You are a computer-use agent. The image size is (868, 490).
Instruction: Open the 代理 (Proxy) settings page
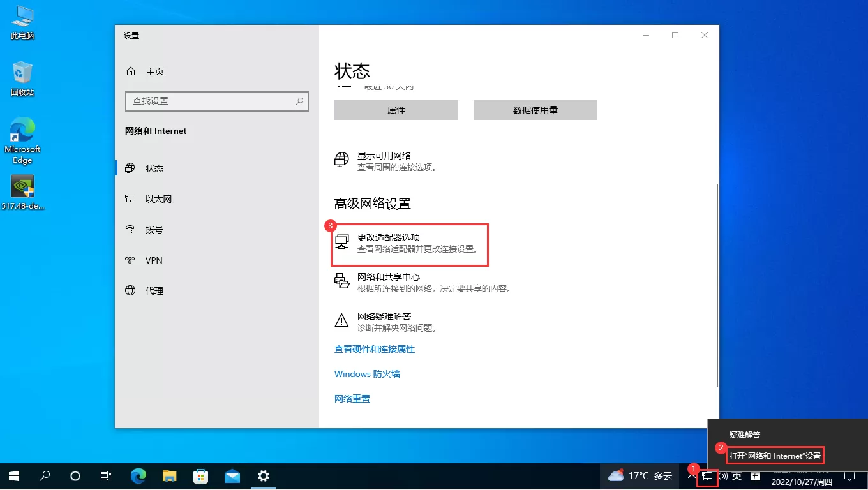(153, 290)
